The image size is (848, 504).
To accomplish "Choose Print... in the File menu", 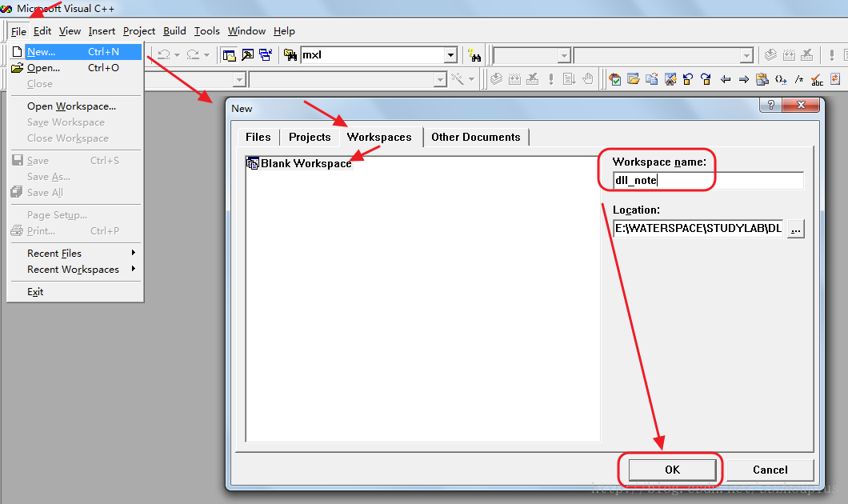I will click(x=76, y=231).
